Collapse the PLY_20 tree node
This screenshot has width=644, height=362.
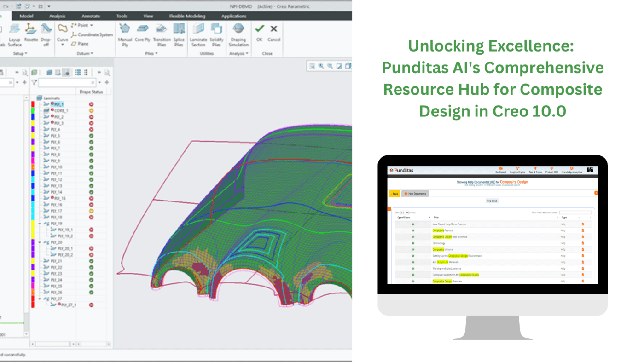(x=40, y=242)
